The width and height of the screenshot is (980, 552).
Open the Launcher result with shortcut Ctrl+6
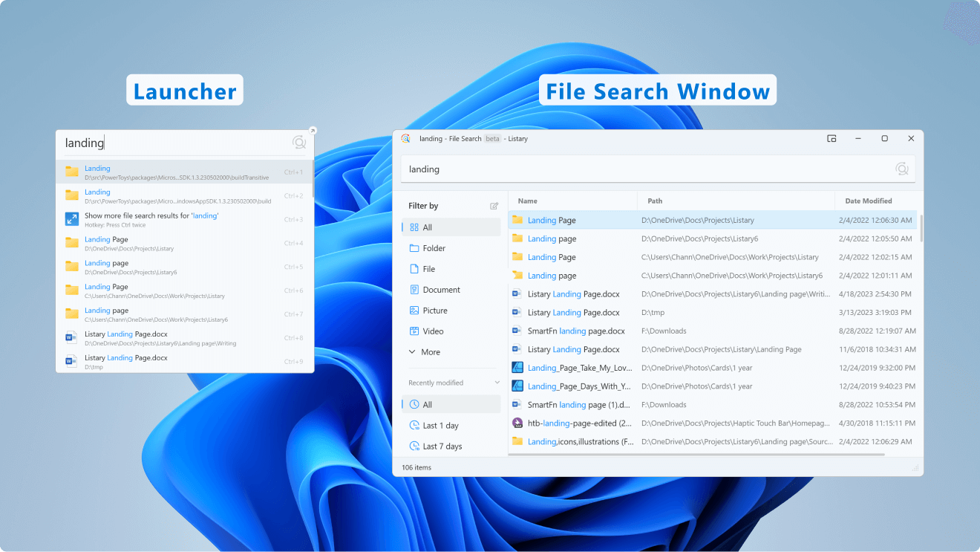click(x=184, y=290)
